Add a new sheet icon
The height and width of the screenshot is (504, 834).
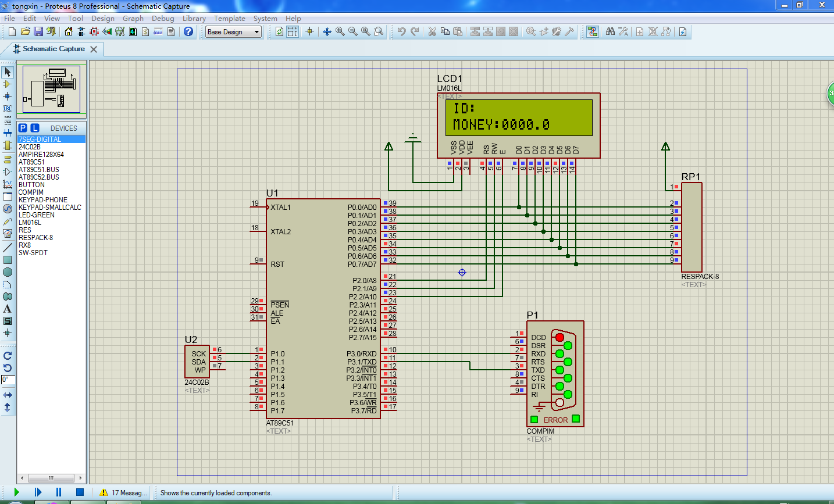(640, 31)
